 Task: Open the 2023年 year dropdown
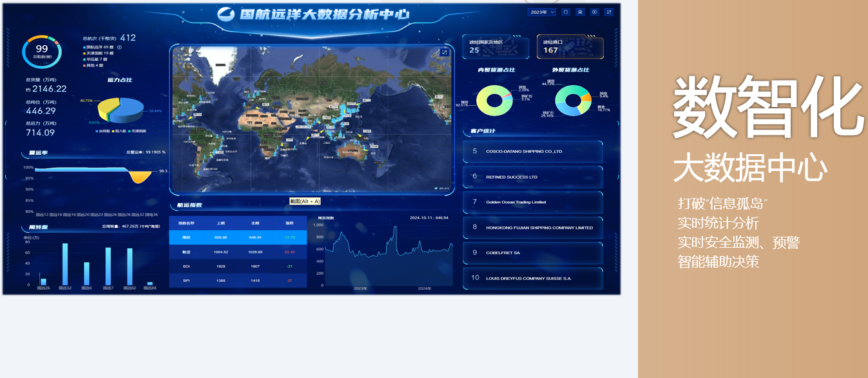tap(542, 12)
